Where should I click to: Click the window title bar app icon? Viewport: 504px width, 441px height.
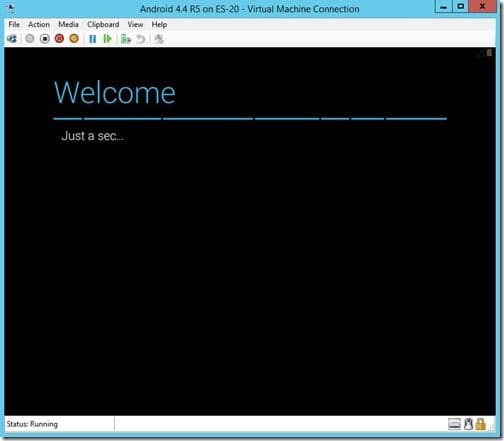[10, 8]
